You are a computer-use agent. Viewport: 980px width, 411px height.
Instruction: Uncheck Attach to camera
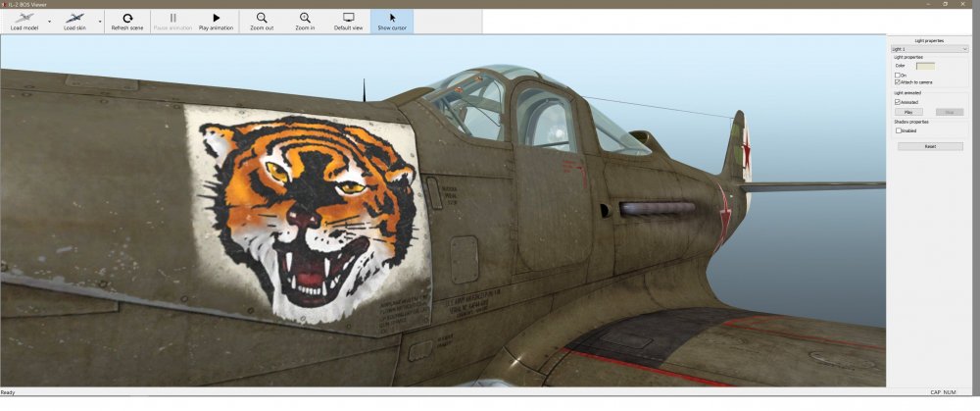point(897,82)
